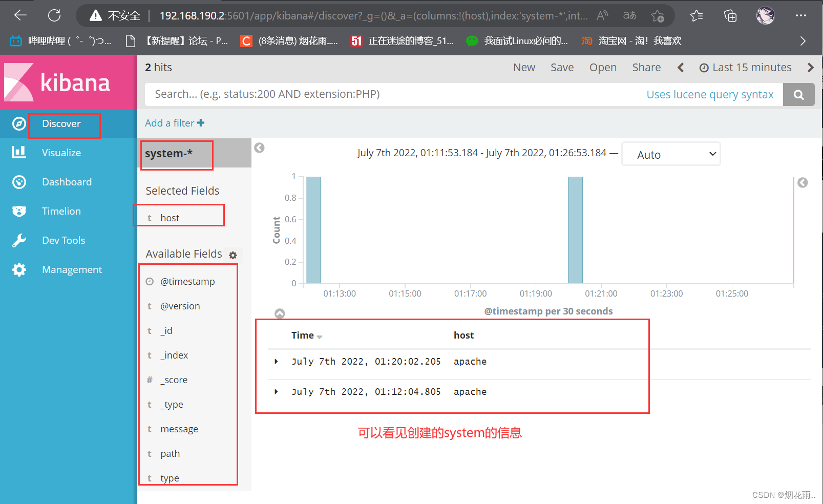Open the 正在迷途的博客 bookmark

(402, 41)
